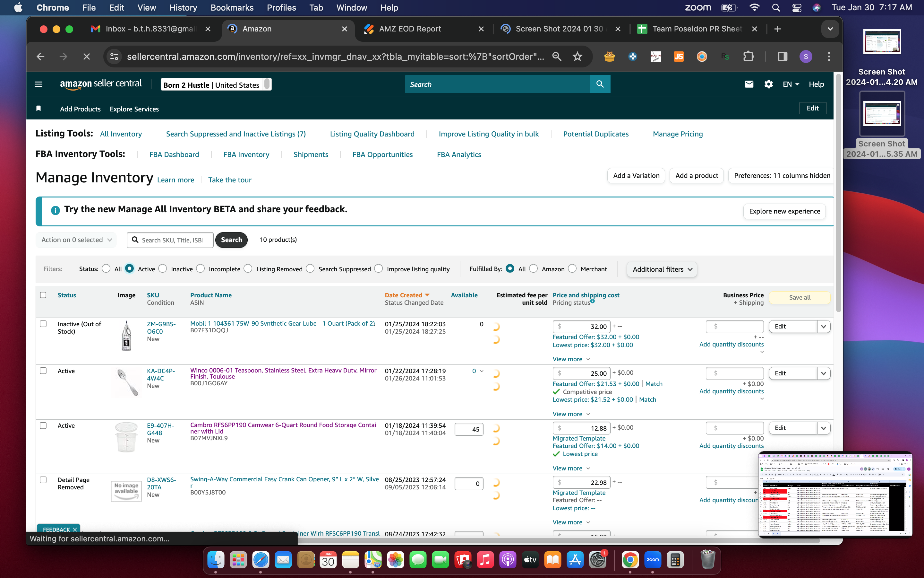Select the Search Suppressed status filter

[310, 269]
